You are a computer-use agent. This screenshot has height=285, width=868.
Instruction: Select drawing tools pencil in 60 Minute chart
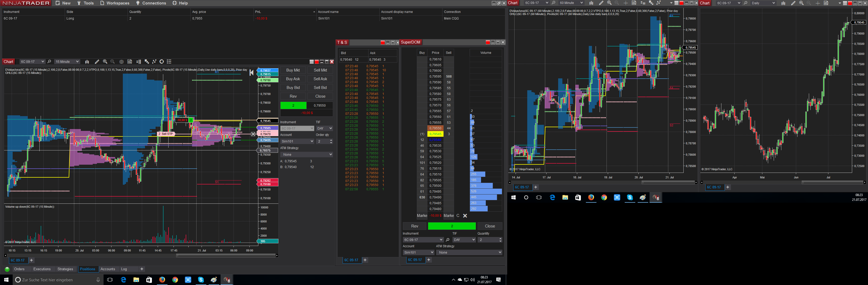coord(601,3)
